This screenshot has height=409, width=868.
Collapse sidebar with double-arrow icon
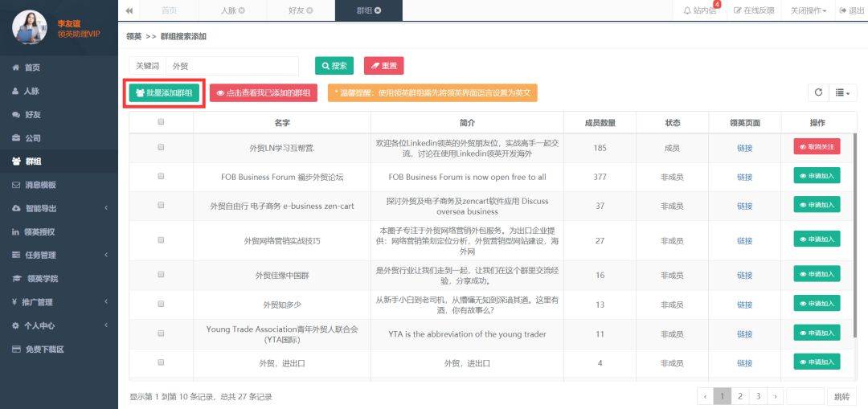coord(129,10)
